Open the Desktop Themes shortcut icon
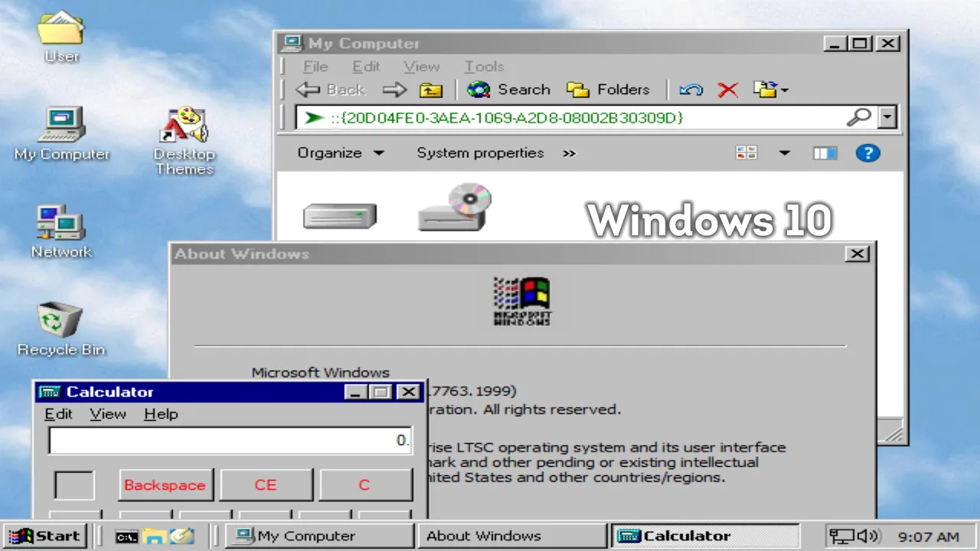This screenshot has height=551, width=980. pyautogui.click(x=185, y=142)
